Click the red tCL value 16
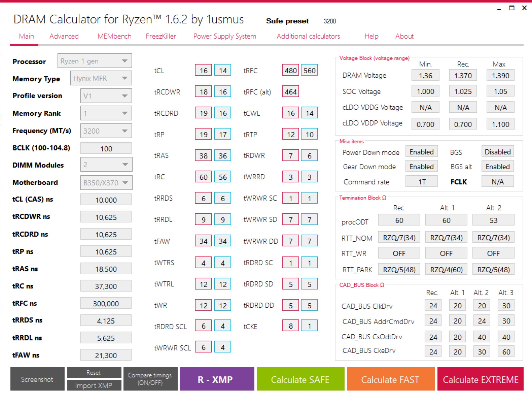The height and width of the screenshot is (401, 532). click(203, 70)
